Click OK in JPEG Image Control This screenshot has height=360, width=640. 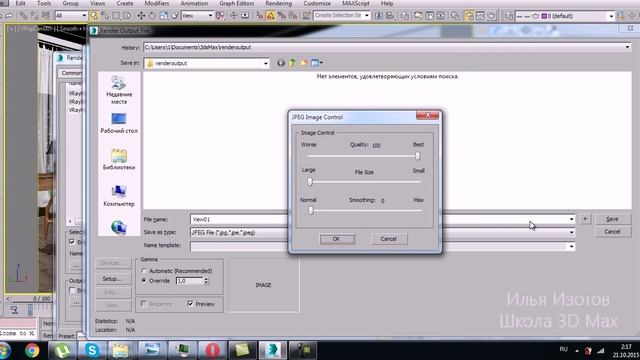[337, 239]
